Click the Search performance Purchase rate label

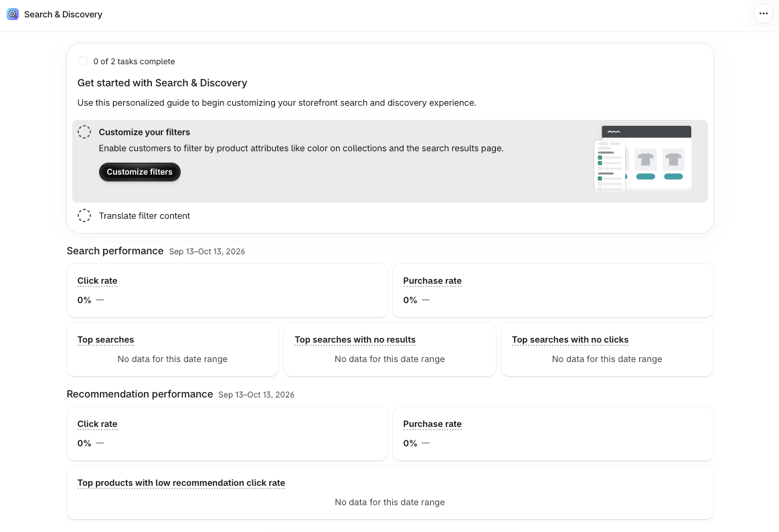tap(432, 280)
